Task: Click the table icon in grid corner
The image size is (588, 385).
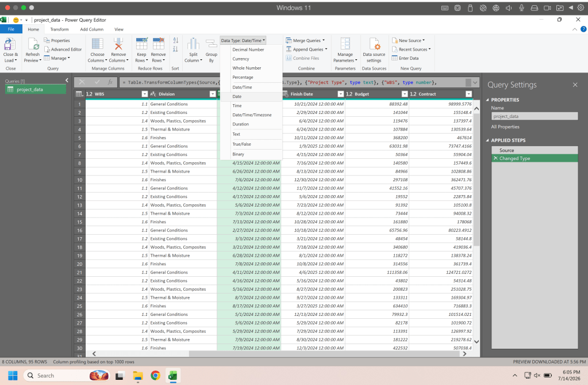Action: point(79,94)
